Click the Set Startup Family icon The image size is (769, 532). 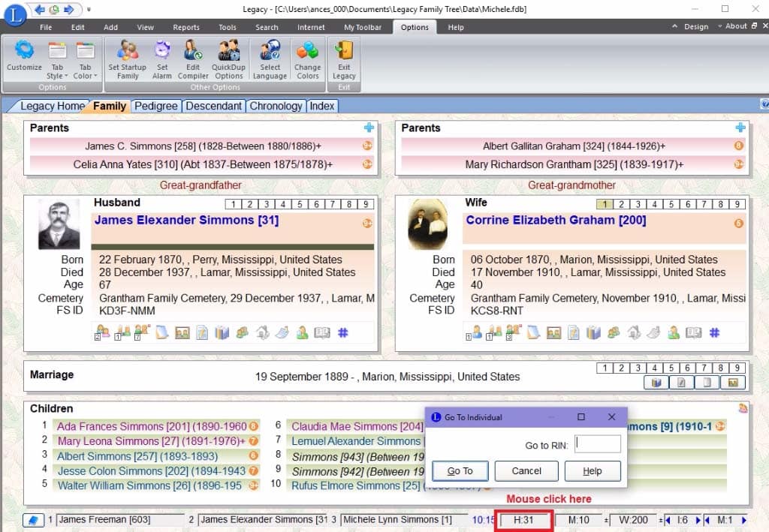[128, 60]
